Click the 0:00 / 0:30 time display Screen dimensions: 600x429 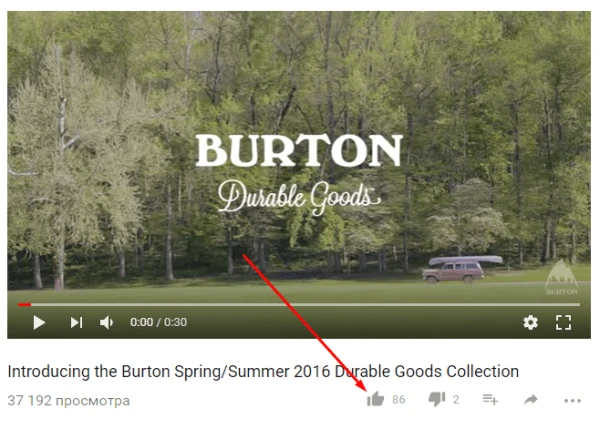(158, 322)
